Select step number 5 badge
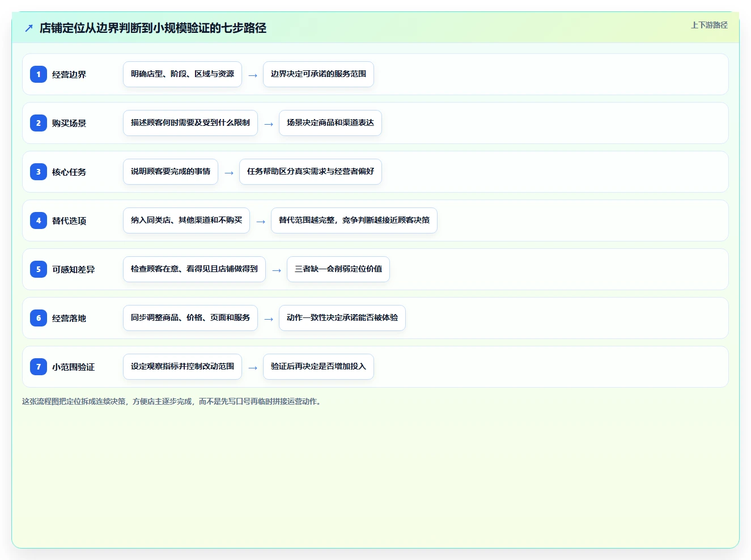The height and width of the screenshot is (560, 751). point(39,269)
